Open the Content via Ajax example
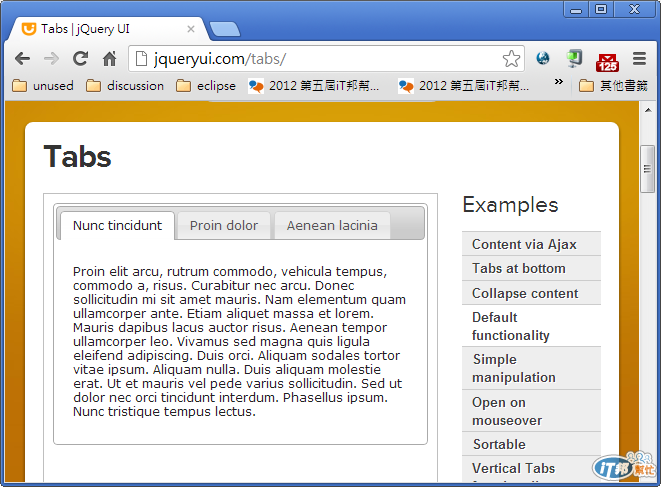This screenshot has height=487, width=661. coord(531,244)
